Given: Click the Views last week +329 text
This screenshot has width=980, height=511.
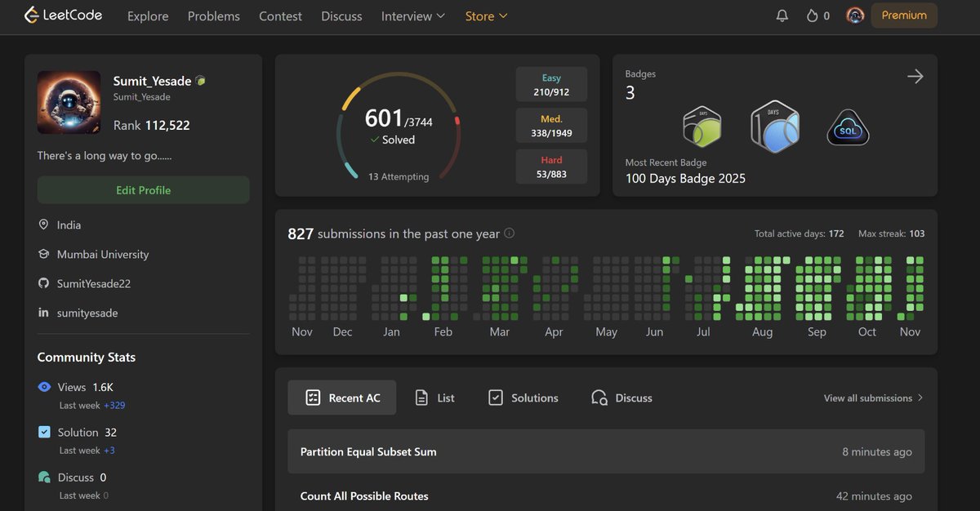Looking at the screenshot, I should click(x=92, y=405).
